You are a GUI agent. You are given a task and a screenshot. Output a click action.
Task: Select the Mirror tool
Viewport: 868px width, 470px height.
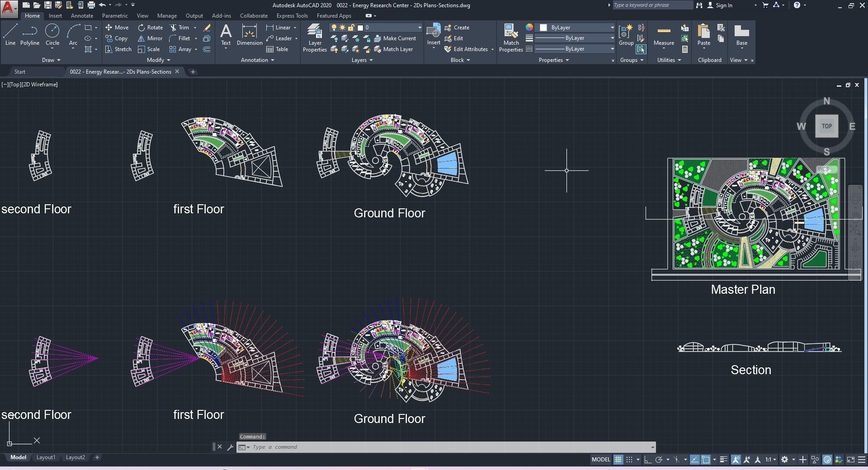pyautogui.click(x=150, y=38)
